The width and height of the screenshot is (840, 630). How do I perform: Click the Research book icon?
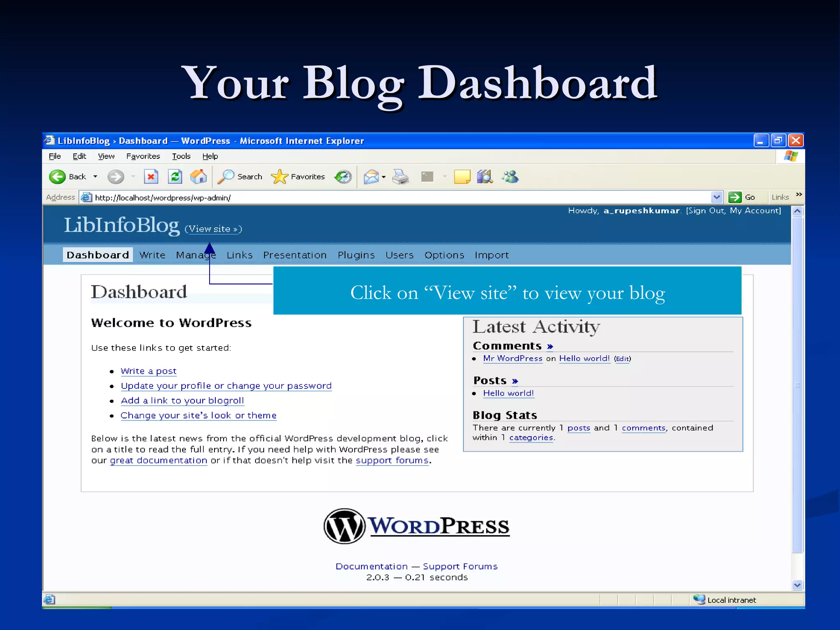point(485,177)
